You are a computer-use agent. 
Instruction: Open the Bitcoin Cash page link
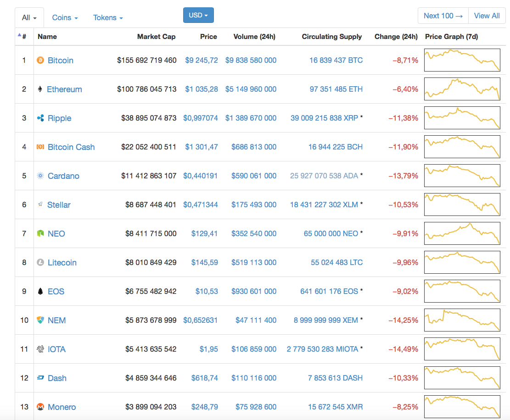click(71, 147)
